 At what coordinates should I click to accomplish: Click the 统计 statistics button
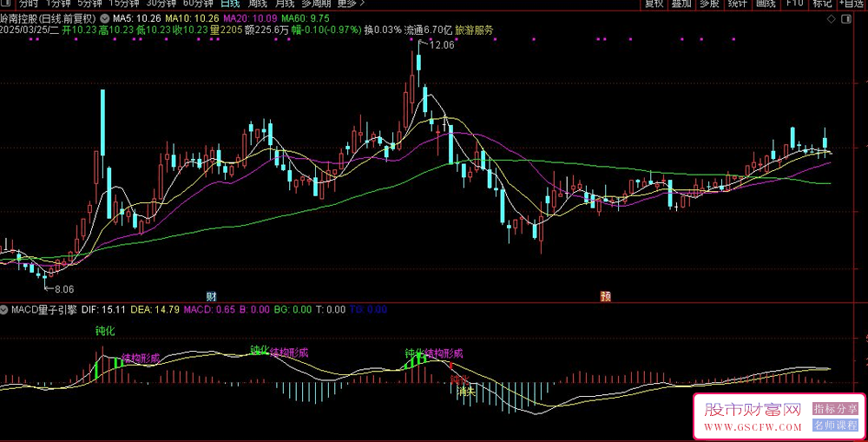737,3
